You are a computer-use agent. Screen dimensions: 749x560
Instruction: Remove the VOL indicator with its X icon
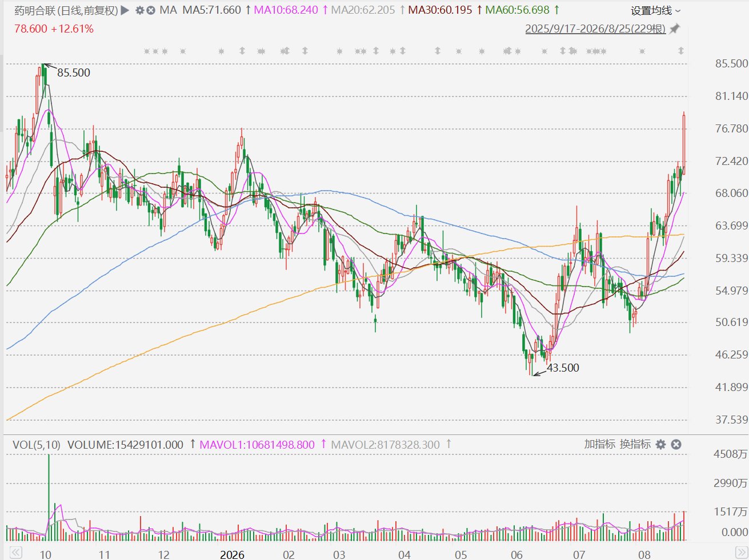point(676,444)
